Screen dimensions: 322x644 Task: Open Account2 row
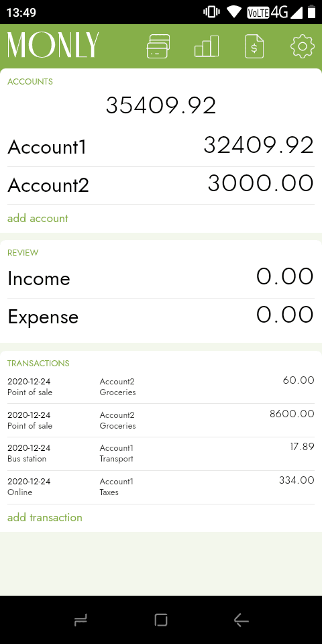(161, 185)
